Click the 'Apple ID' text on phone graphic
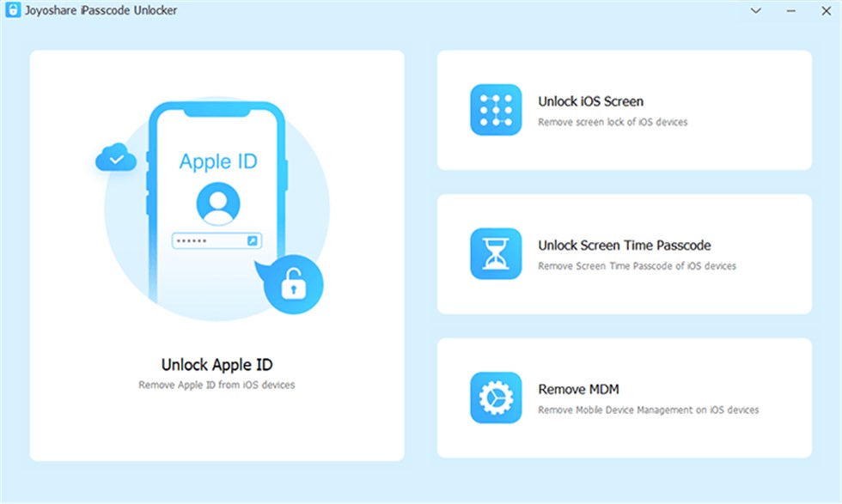This screenshot has width=842, height=504. coord(218,161)
